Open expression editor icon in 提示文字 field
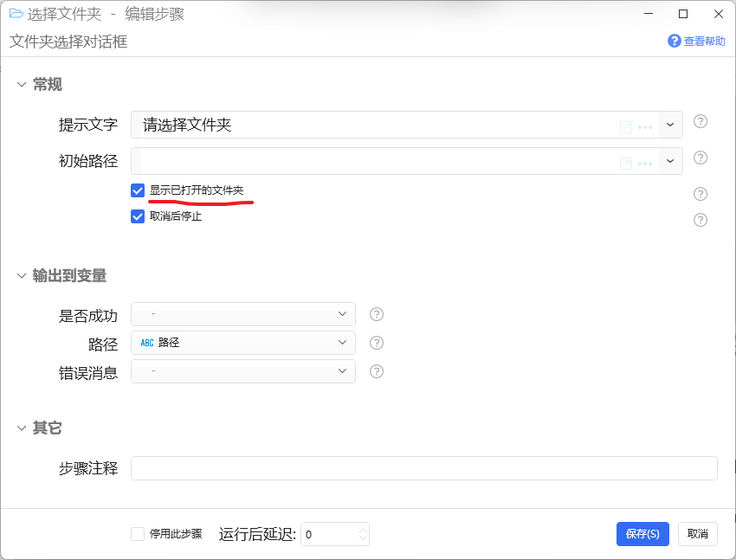The image size is (736, 560). coord(626,127)
